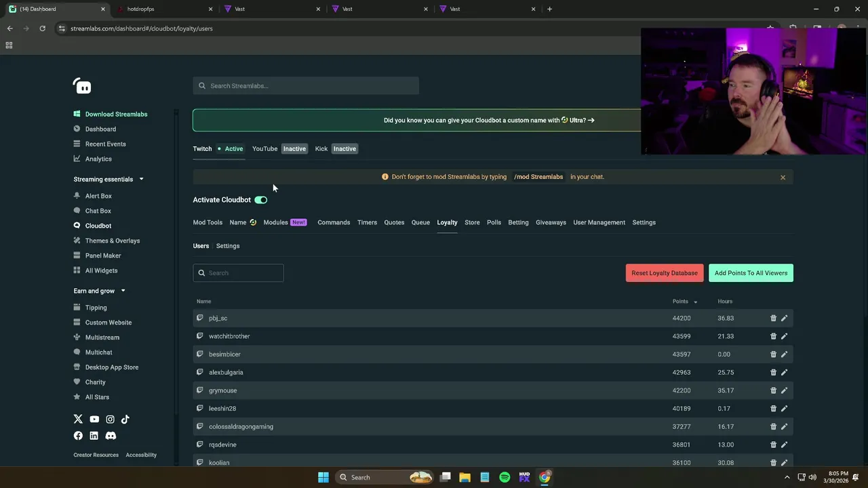Click the Search Streamlabs field
The image size is (868, 488).
click(x=306, y=86)
